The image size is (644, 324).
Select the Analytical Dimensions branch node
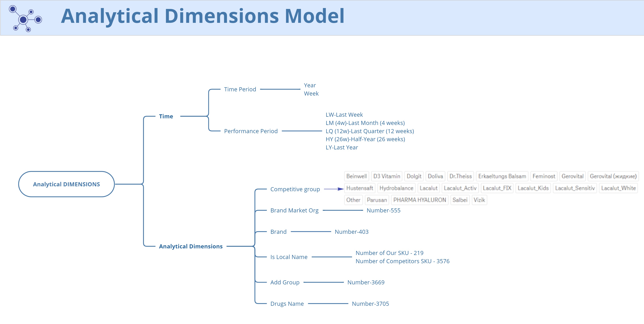pos(191,246)
